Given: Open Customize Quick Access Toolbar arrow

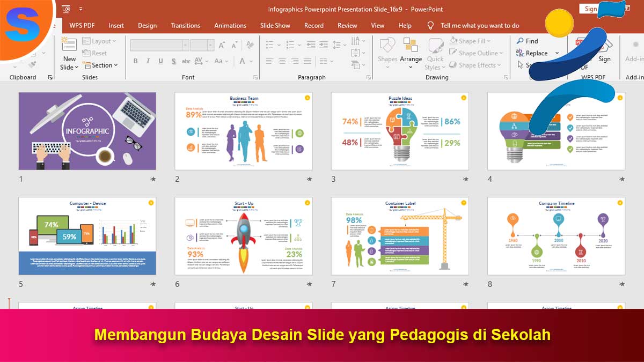Looking at the screenshot, I should tap(80, 9).
